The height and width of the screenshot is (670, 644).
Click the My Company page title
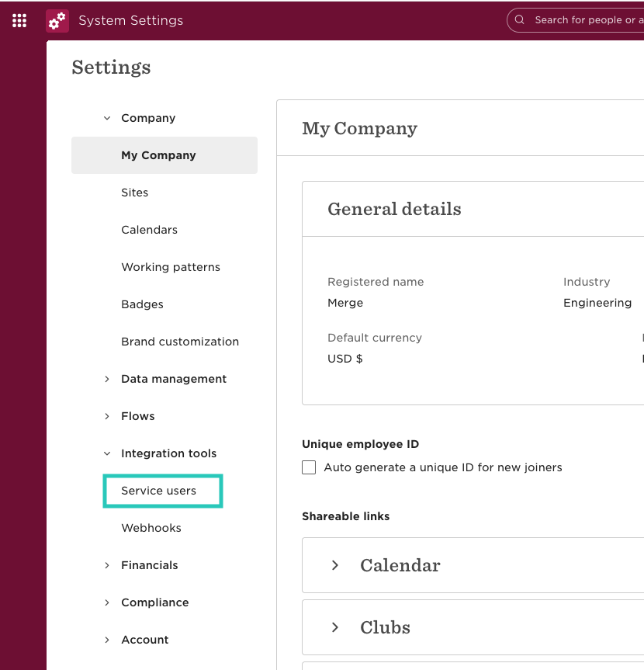pyautogui.click(x=359, y=128)
